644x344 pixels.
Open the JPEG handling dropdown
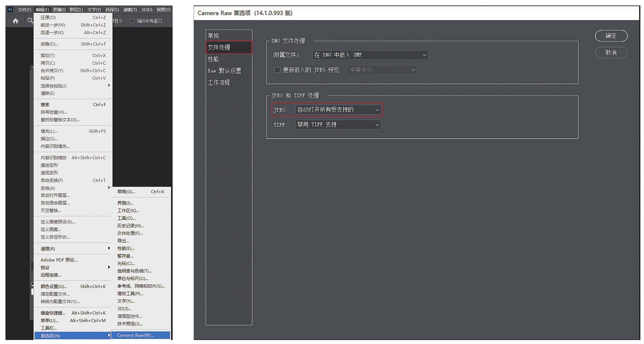click(338, 110)
